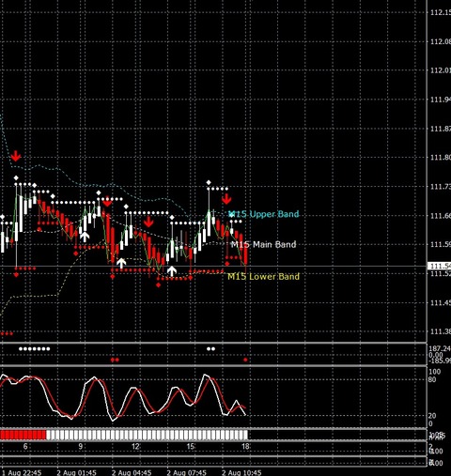The image size is (451, 476).
Task: Click the 111.66 price axis label
Action: [x=441, y=215]
